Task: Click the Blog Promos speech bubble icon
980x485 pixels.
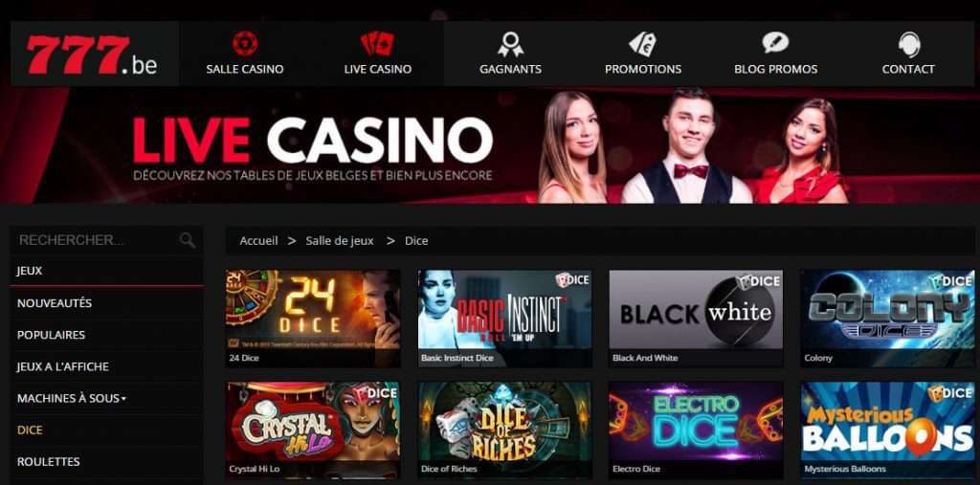Action: coord(775,43)
